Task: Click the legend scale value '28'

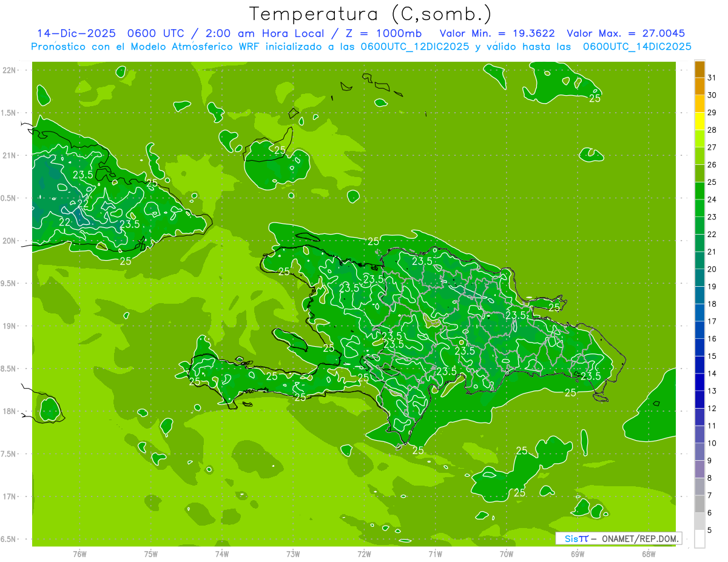Action: pyautogui.click(x=712, y=130)
